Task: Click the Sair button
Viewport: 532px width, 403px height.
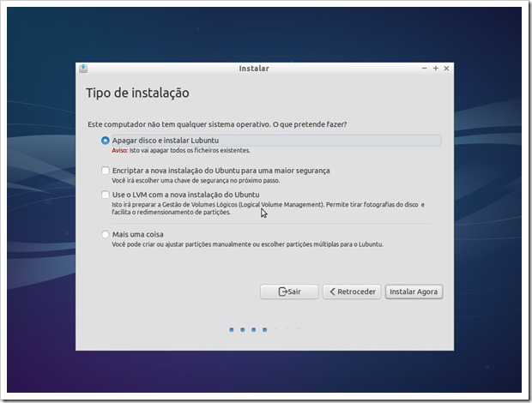Action: tap(289, 292)
